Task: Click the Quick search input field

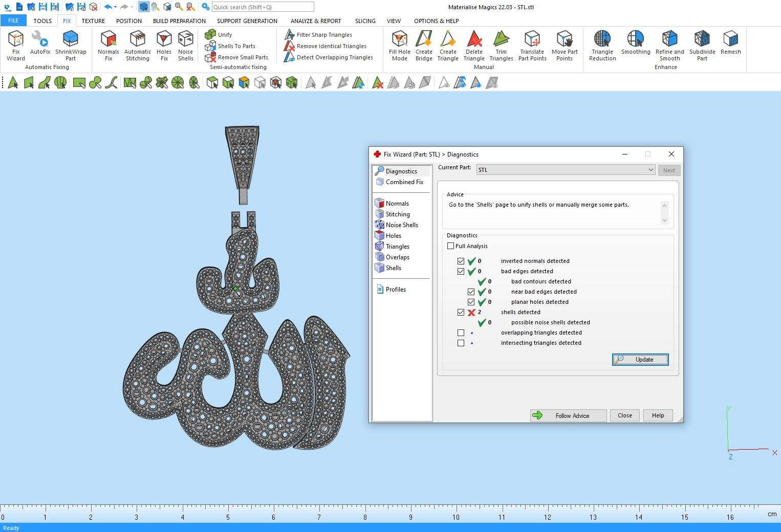Action: [262, 7]
